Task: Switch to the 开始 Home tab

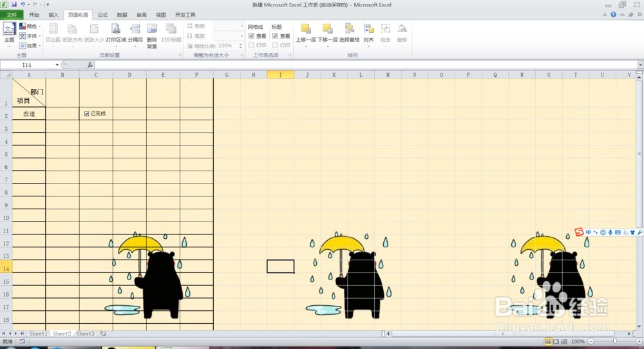Action: pyautogui.click(x=34, y=15)
